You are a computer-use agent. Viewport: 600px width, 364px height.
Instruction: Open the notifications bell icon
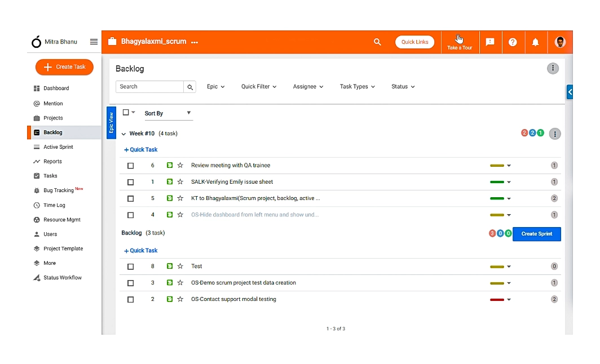point(535,41)
